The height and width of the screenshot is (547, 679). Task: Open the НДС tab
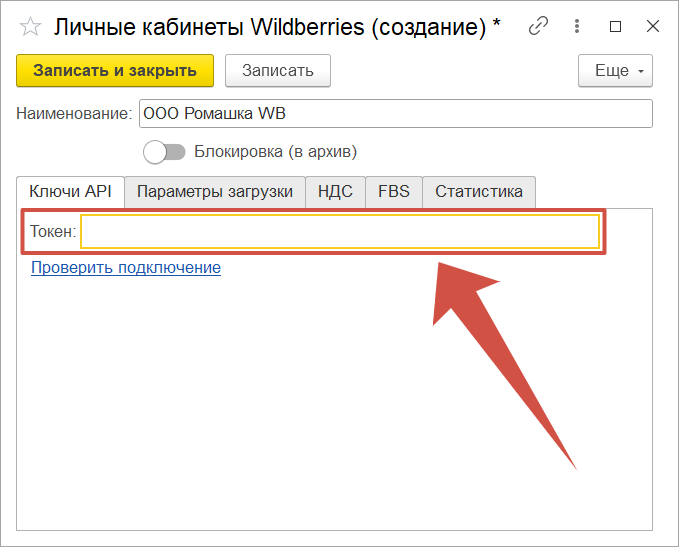coord(335,192)
